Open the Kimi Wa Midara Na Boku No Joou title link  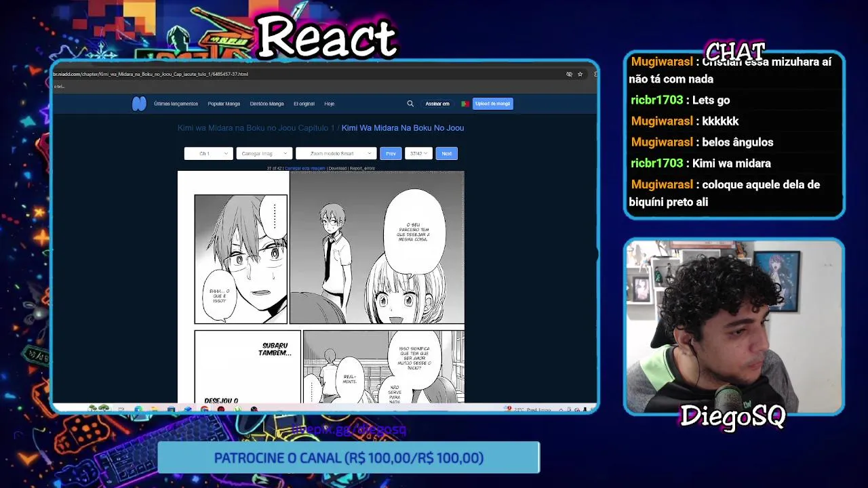tap(403, 128)
